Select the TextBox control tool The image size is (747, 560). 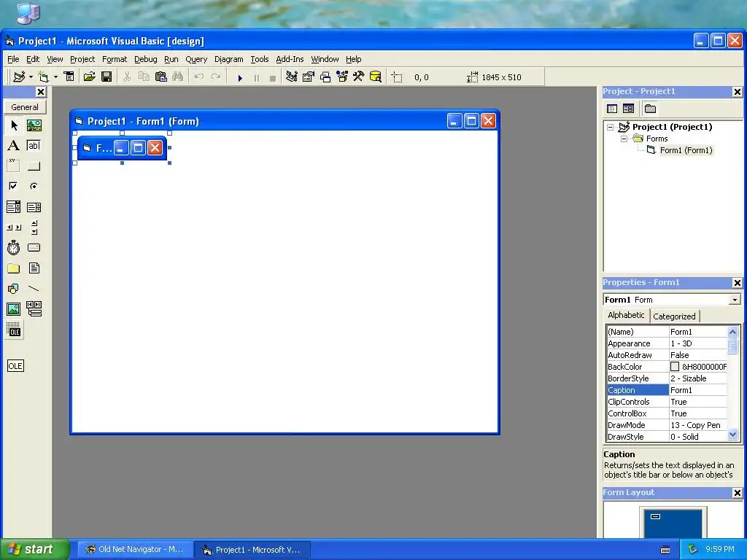coord(34,146)
